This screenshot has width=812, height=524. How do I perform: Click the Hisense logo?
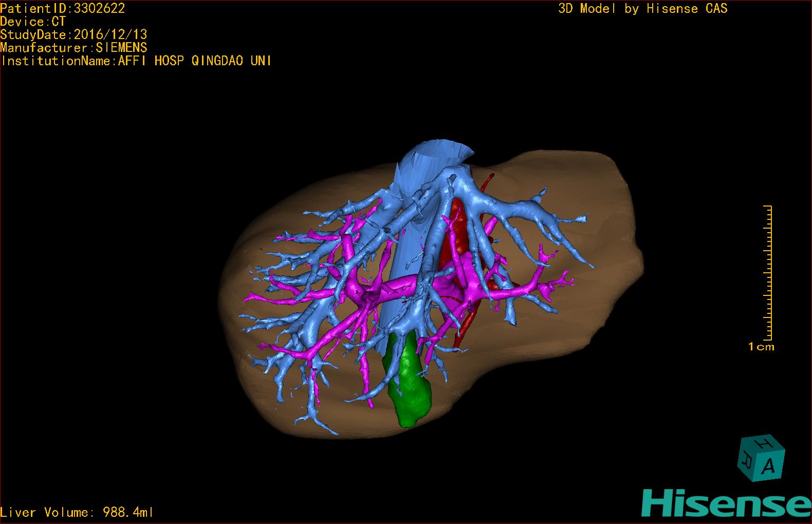click(x=727, y=503)
